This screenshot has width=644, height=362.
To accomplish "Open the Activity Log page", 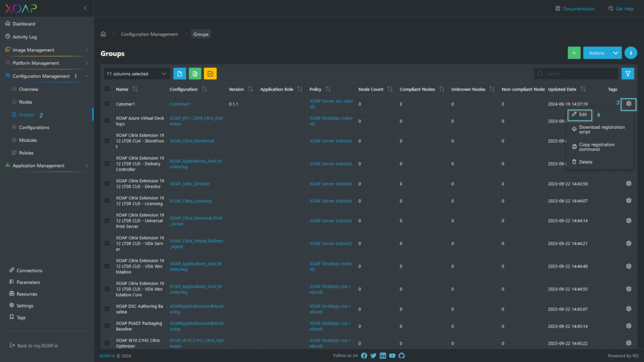I will pyautogui.click(x=25, y=37).
